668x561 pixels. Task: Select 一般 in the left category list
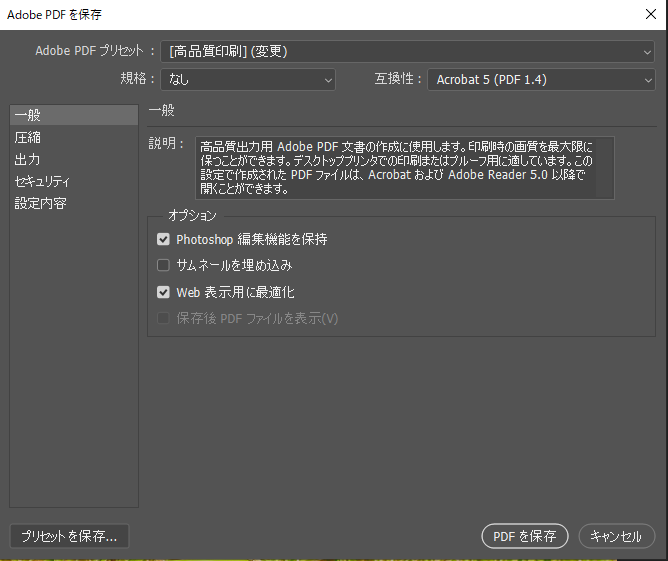pyautogui.click(x=28, y=116)
